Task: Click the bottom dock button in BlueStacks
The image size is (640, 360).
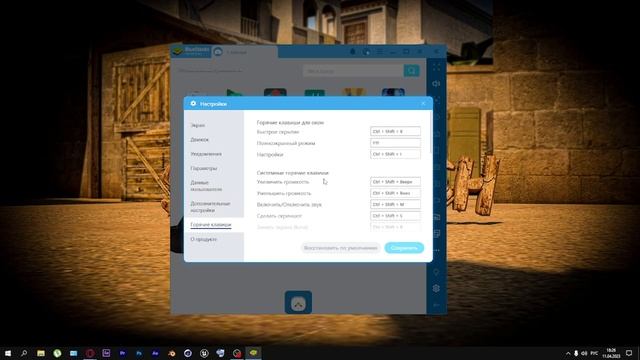Action: tap(298, 302)
